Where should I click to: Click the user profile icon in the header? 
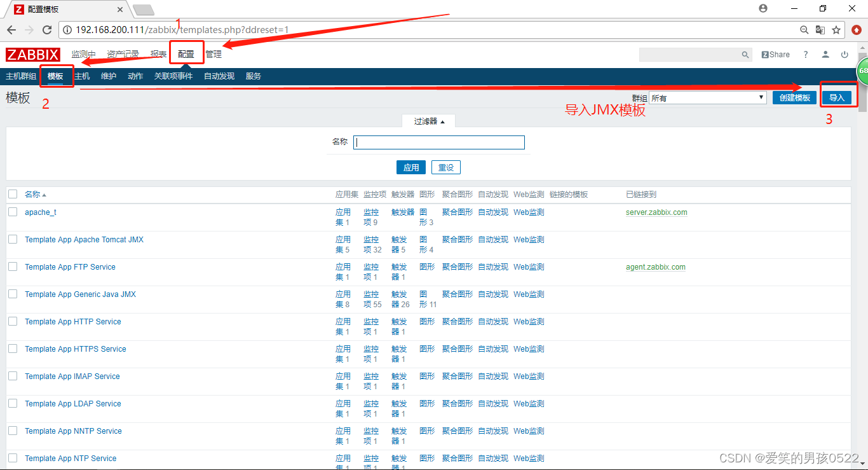(x=825, y=55)
